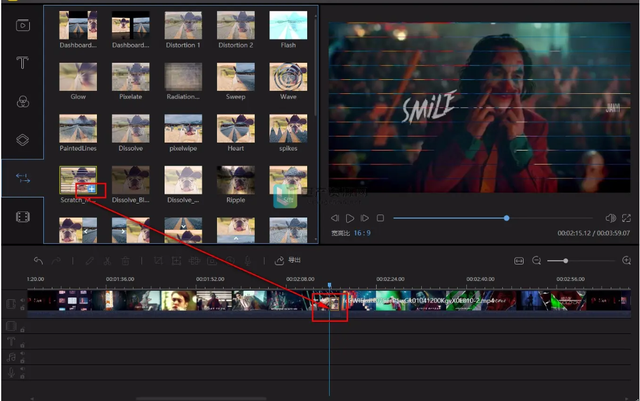
Task: Open the Text tool sidebar tab
Action: (22, 63)
